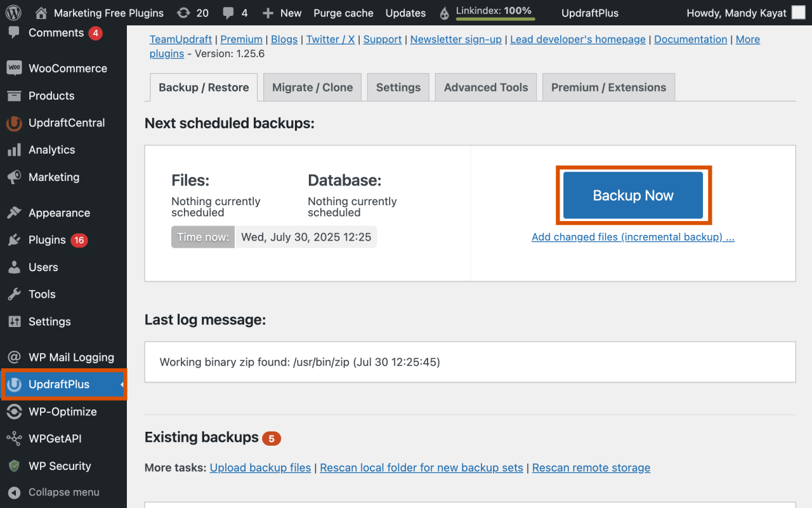Collapse the admin sidebar menu
Image resolution: width=812 pixels, height=508 pixels.
14,492
